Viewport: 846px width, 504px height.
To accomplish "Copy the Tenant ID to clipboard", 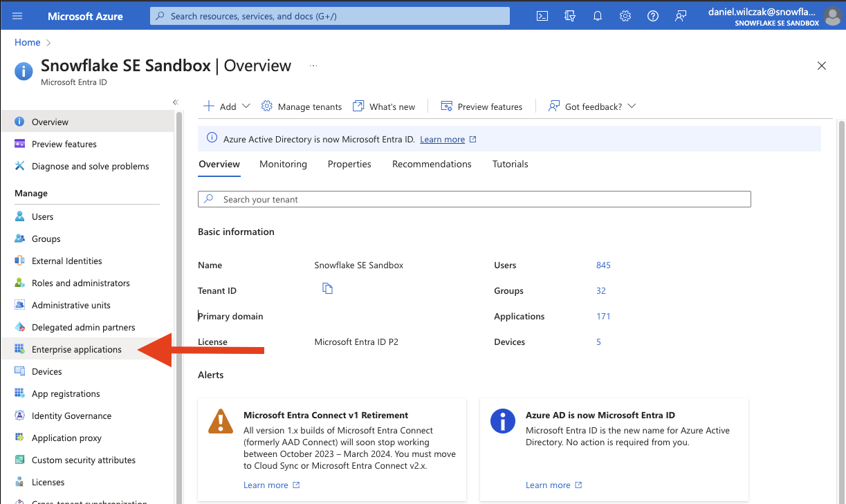I will coord(328,288).
